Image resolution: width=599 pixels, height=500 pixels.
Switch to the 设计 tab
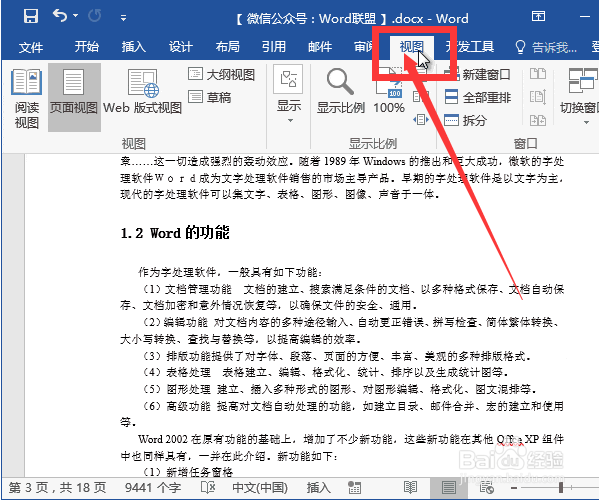pyautogui.click(x=180, y=47)
